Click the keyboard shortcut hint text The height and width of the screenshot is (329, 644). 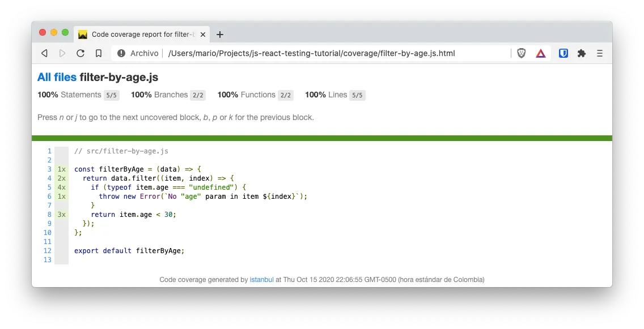click(x=176, y=117)
